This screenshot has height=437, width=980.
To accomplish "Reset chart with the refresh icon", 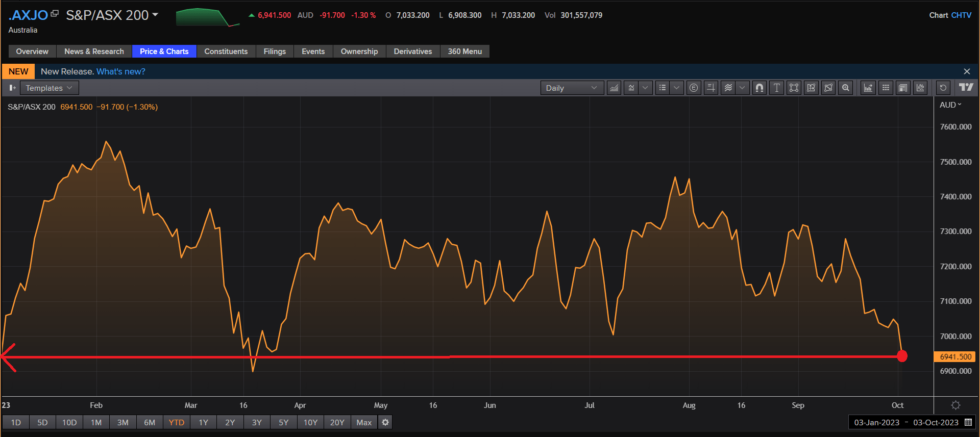I will click(943, 88).
